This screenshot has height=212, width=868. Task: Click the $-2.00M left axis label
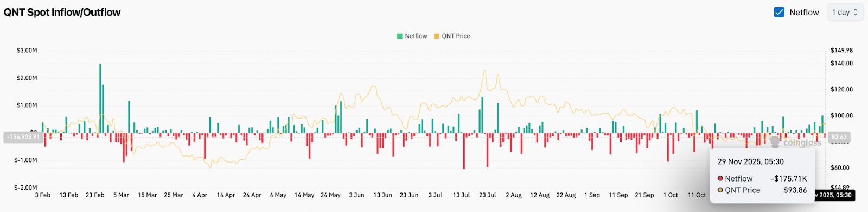tap(25, 188)
